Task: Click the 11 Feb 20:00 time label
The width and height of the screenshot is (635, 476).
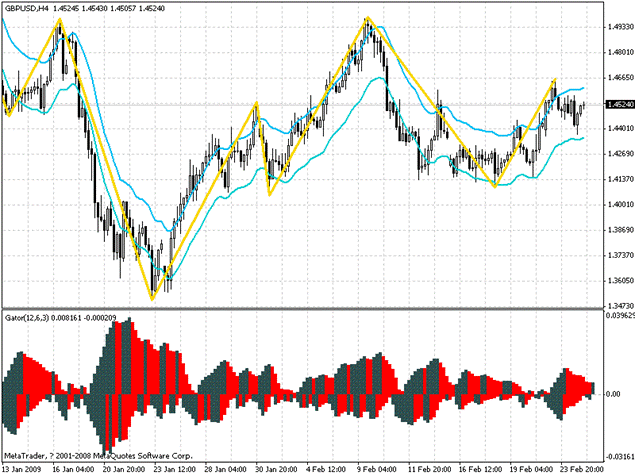Action: click(429, 470)
